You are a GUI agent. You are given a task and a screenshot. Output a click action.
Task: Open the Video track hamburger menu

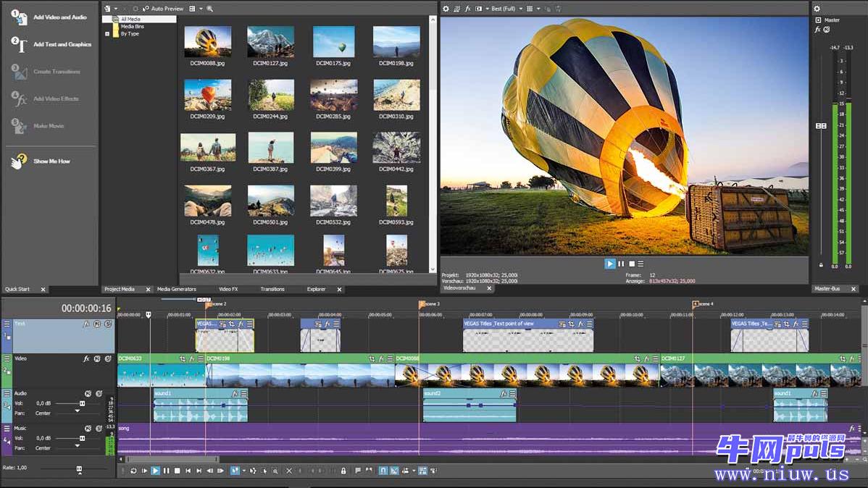pyautogui.click(x=7, y=358)
